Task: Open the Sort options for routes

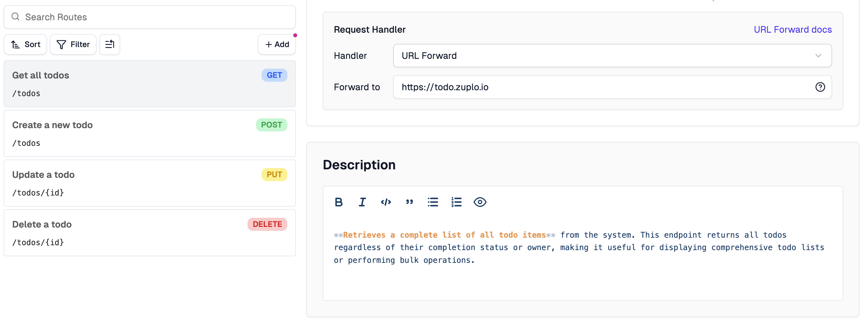Action: [x=25, y=44]
